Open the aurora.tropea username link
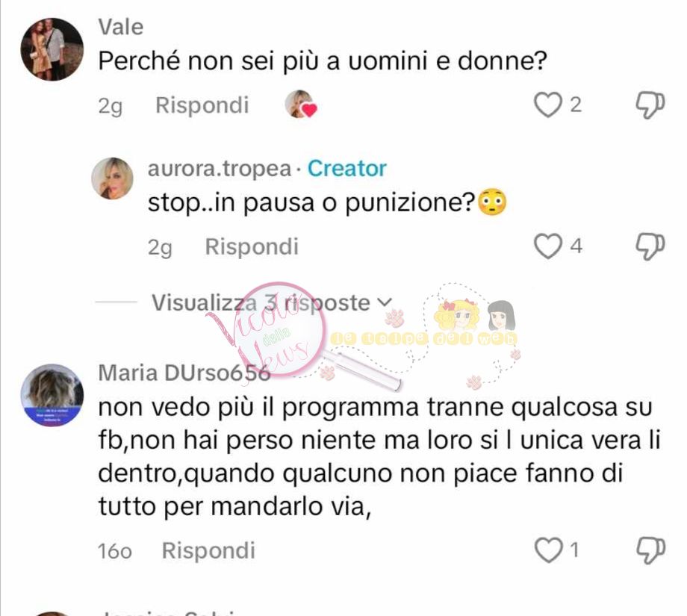Viewport: 687px width, 616px height. click(220, 169)
